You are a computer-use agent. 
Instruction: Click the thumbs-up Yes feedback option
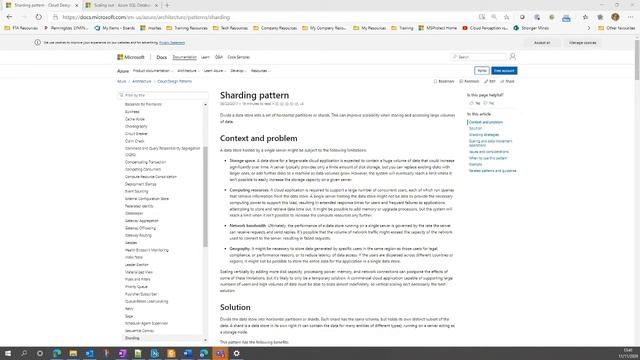click(474, 103)
